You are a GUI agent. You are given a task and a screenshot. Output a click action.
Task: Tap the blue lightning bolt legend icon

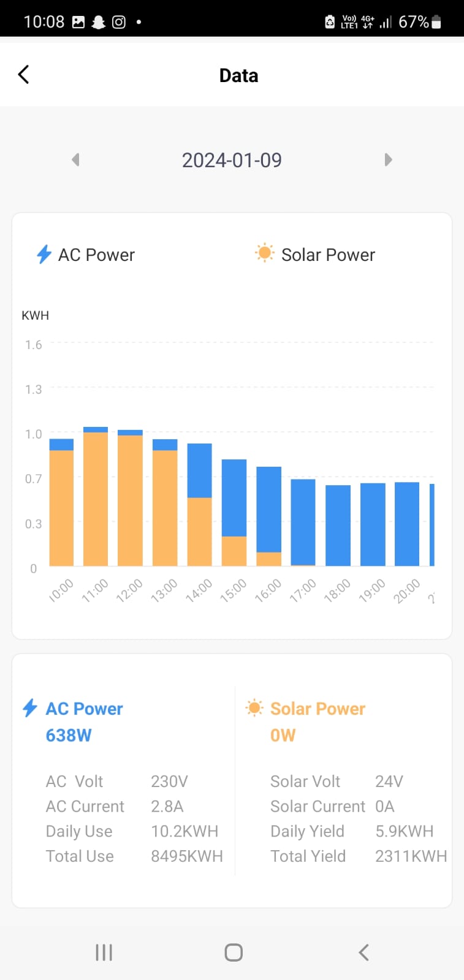44,254
